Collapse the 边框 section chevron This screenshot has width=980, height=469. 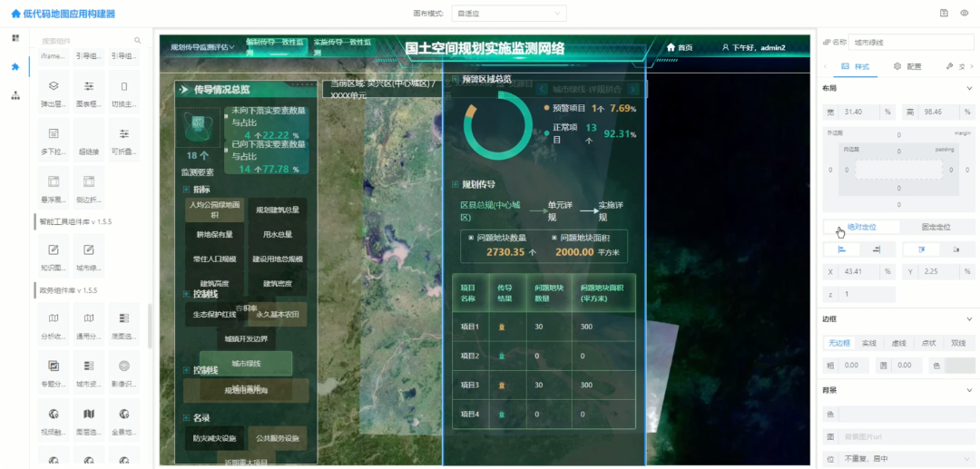pyautogui.click(x=970, y=319)
